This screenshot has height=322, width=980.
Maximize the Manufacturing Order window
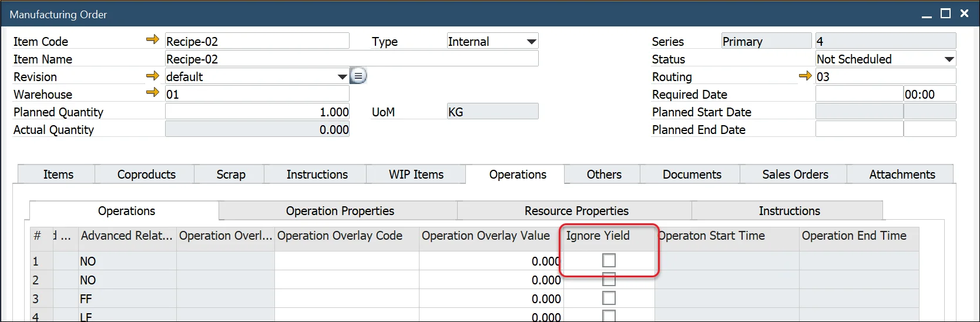(945, 14)
